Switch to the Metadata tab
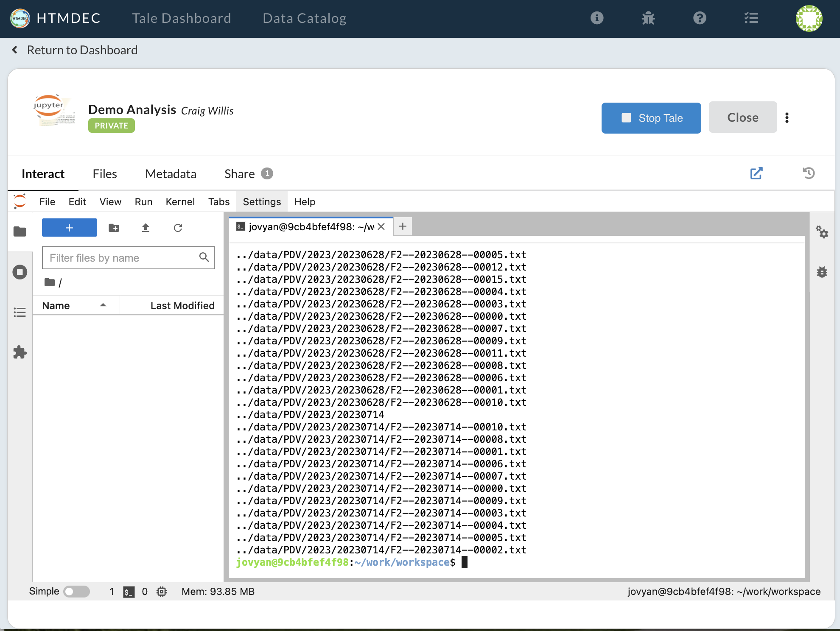This screenshot has width=840, height=631. 171,174
